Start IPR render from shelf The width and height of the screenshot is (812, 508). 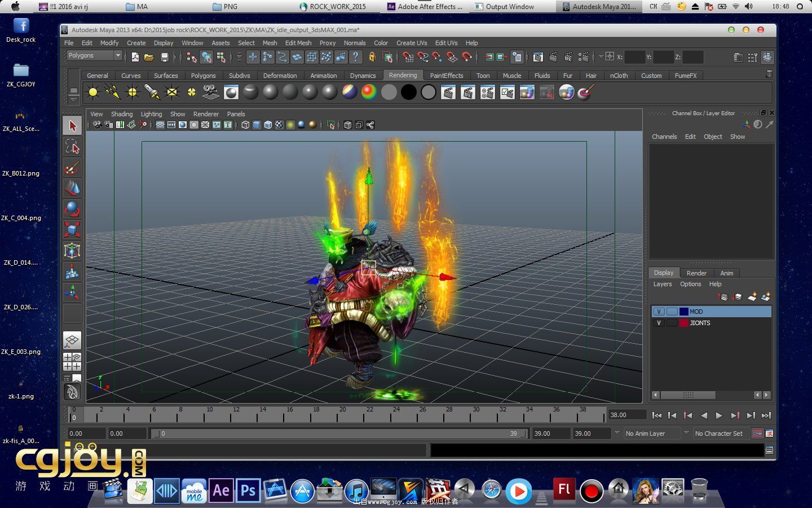tap(468, 92)
